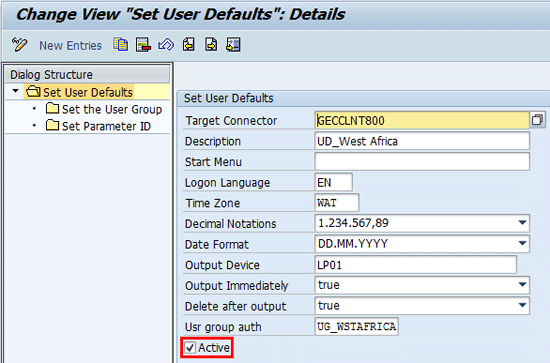Focus the Output Device field
This screenshot has height=363, width=550.
point(416,265)
